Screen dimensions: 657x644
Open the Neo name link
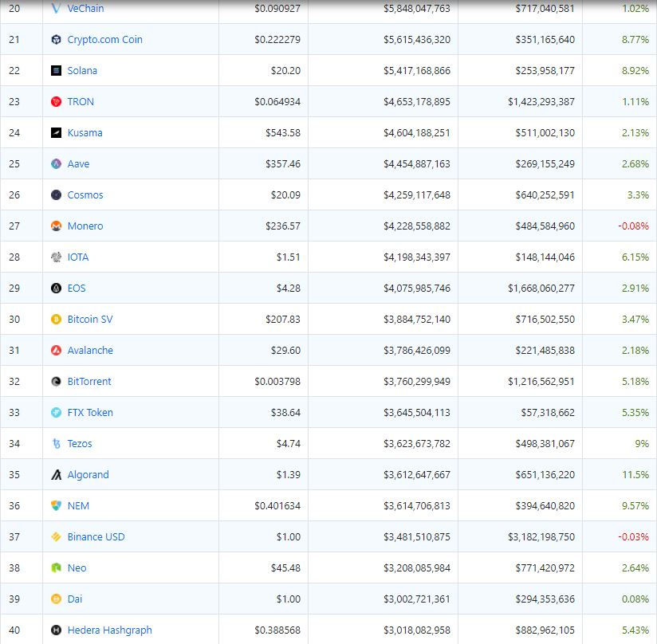coord(77,567)
